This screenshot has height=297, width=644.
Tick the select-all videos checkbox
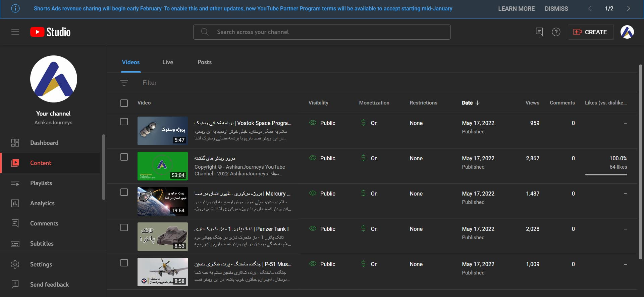tap(124, 103)
